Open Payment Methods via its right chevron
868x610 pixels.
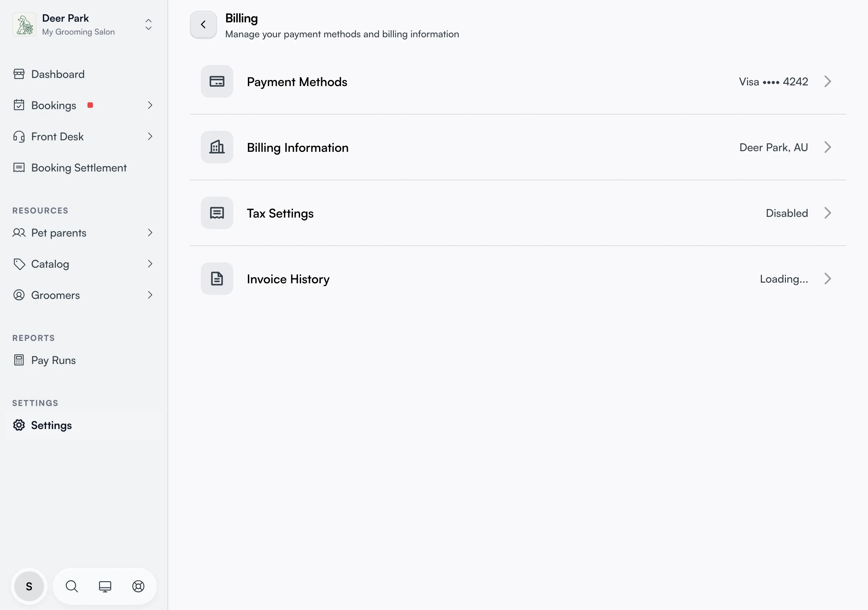tap(828, 81)
